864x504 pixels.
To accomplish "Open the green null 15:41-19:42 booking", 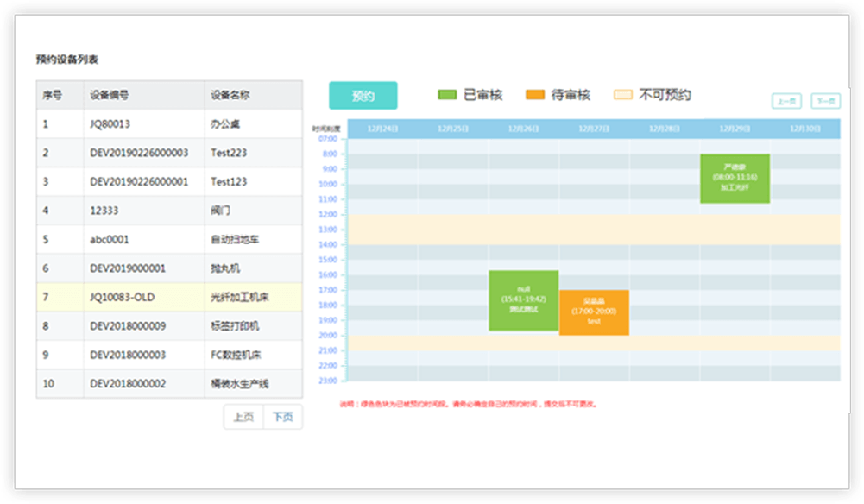I will pos(523,300).
